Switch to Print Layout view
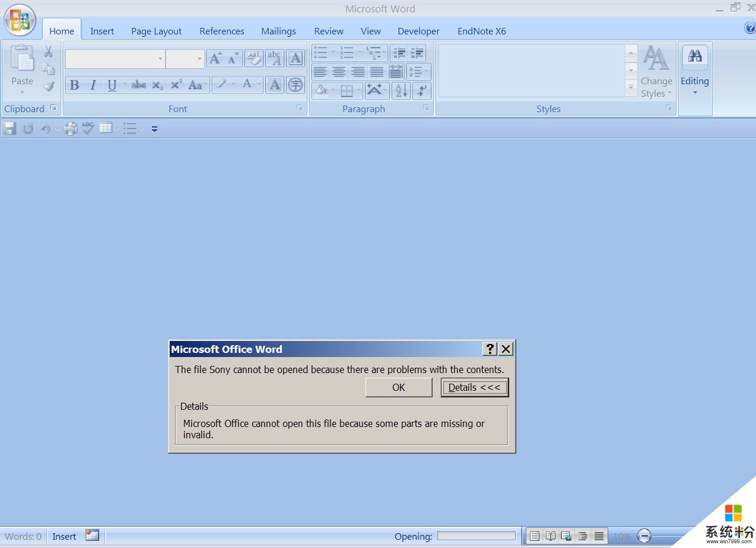Viewport: 756px width, 548px height. pyautogui.click(x=535, y=536)
